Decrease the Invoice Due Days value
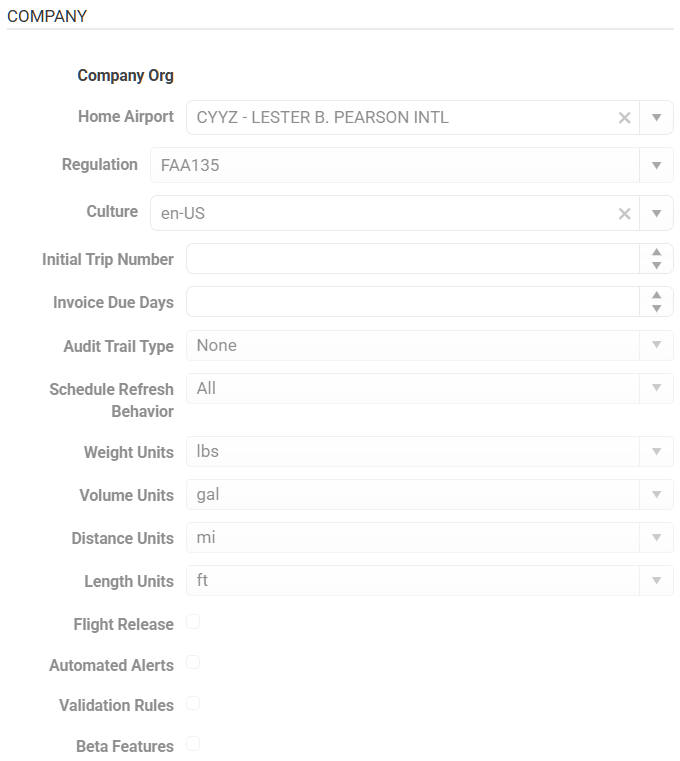The height and width of the screenshot is (761, 680). click(x=656, y=309)
